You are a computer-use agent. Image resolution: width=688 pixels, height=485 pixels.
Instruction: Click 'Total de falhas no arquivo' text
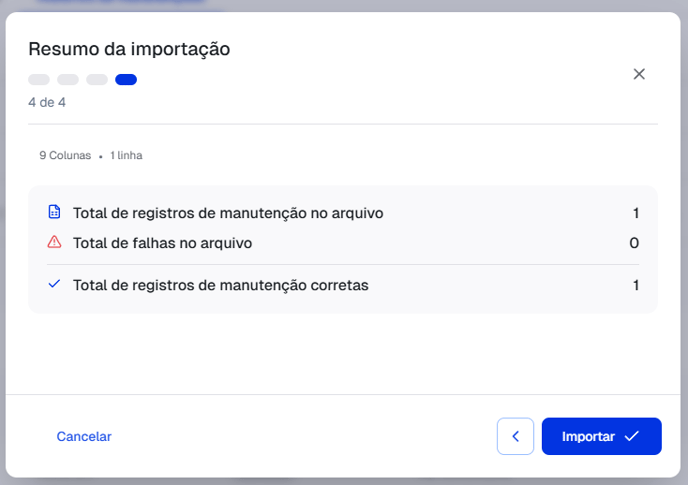(162, 243)
